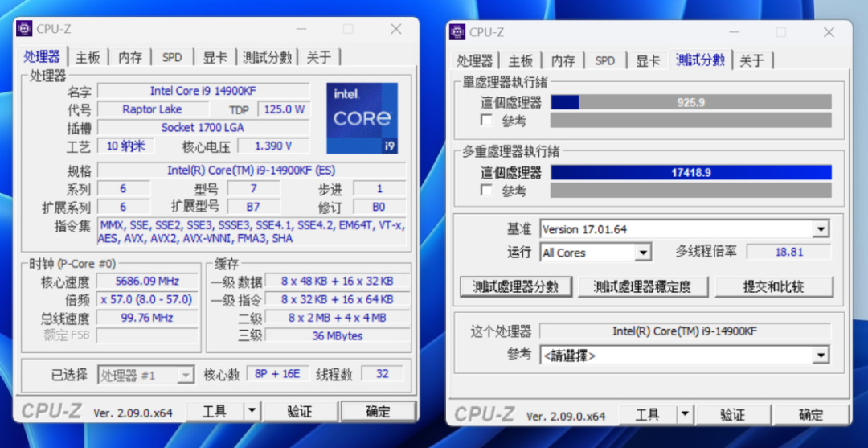
Task: Click 核心电压 value 1.390 V
Action: (x=273, y=146)
